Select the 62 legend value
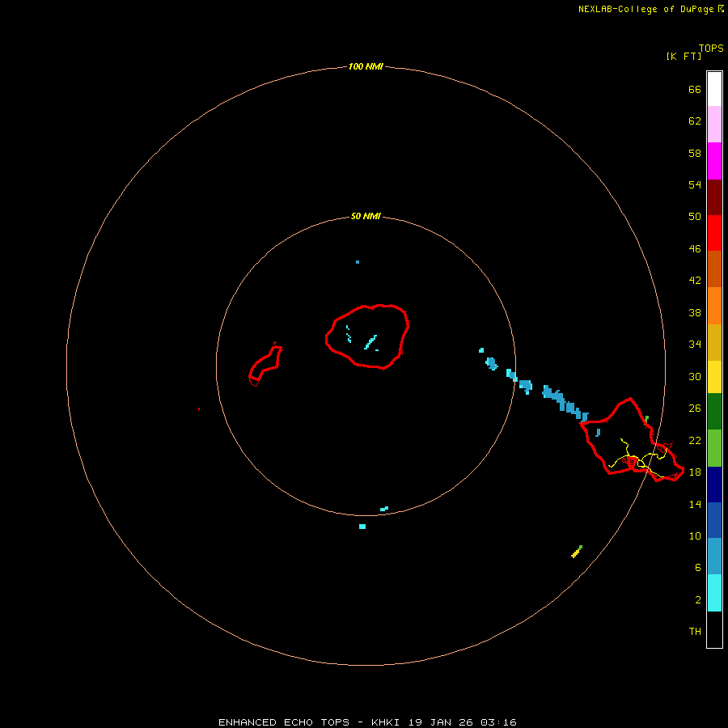 [695, 121]
